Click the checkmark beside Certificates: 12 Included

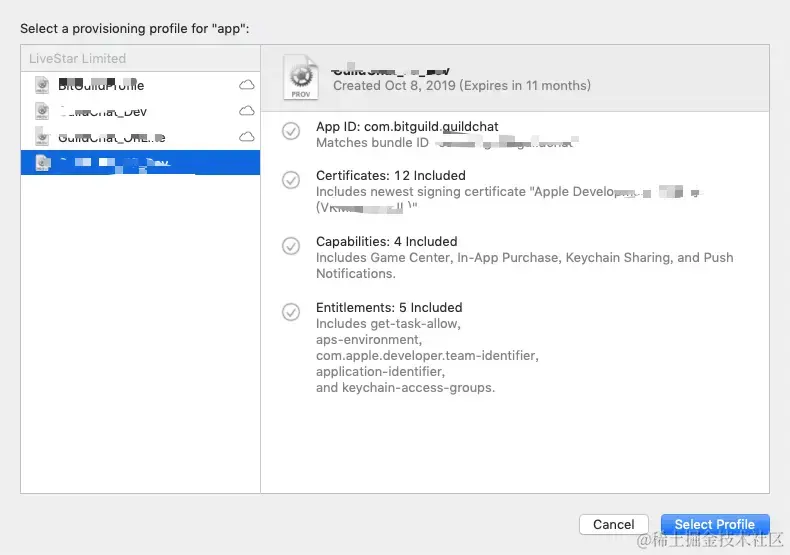[x=291, y=180]
